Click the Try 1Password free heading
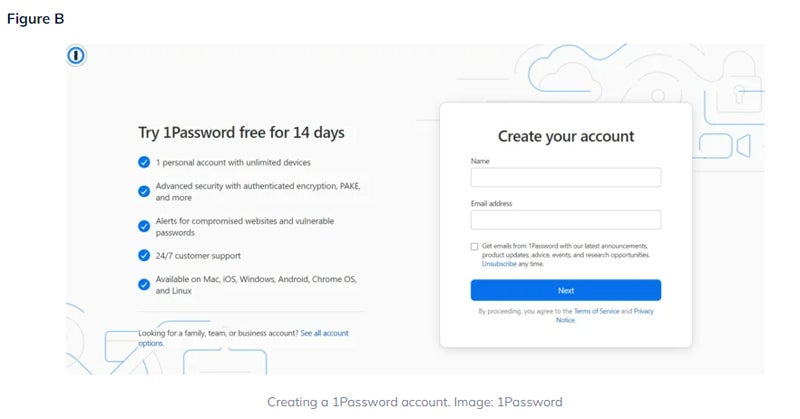This screenshot has width=800, height=419. 248,133
